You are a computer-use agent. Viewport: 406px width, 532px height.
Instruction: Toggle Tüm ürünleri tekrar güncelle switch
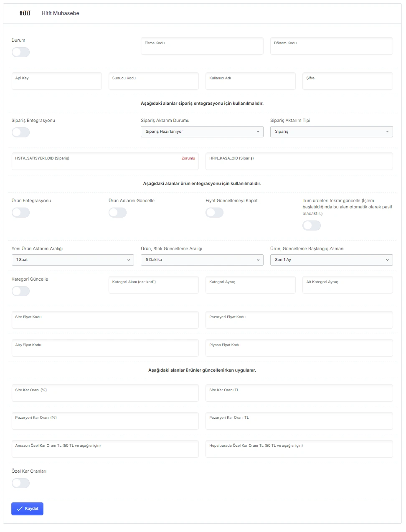[x=312, y=225]
